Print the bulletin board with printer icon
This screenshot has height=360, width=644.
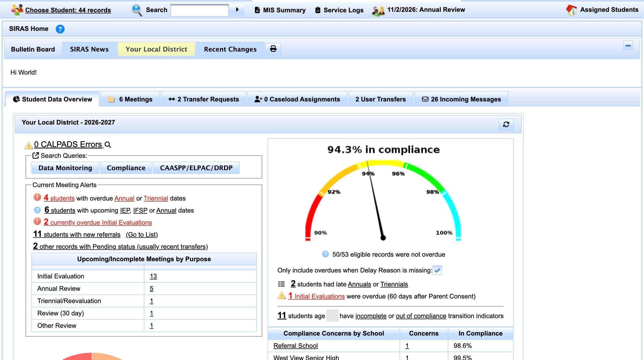(273, 49)
